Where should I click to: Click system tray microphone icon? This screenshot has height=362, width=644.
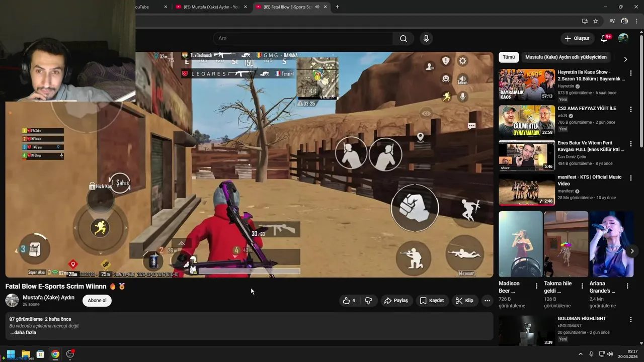click(x=591, y=354)
